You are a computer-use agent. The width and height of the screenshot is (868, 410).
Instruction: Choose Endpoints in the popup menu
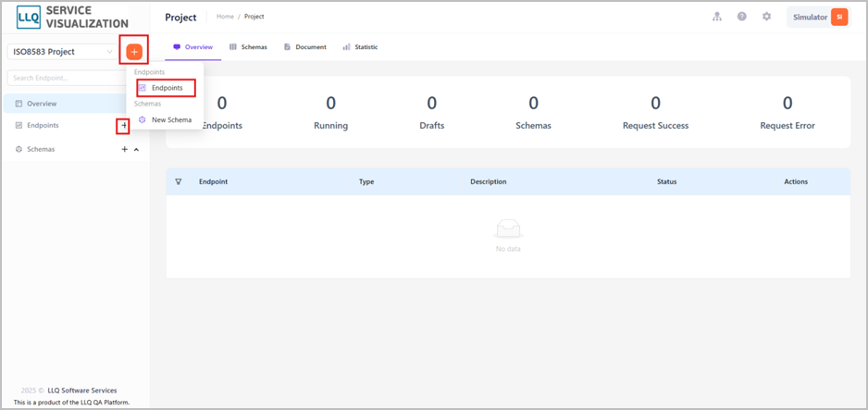click(x=167, y=88)
